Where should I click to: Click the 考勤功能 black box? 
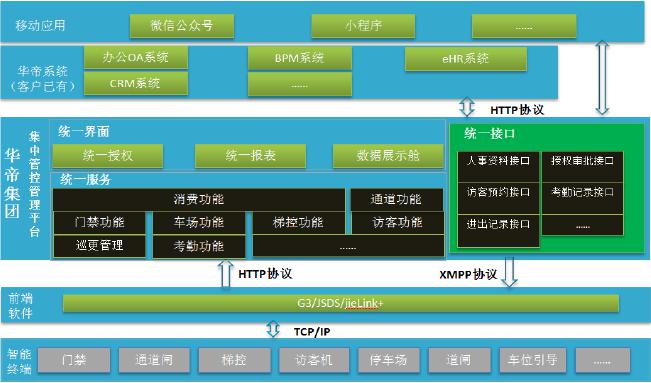tap(199, 247)
